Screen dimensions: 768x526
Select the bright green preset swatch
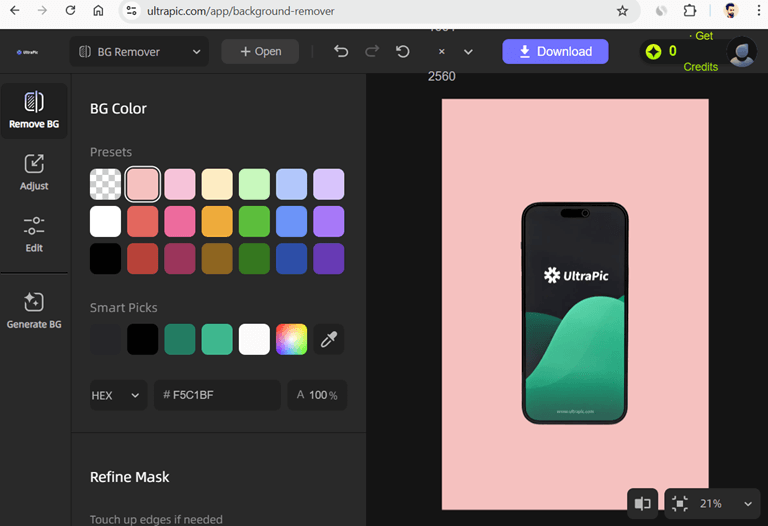(254, 221)
